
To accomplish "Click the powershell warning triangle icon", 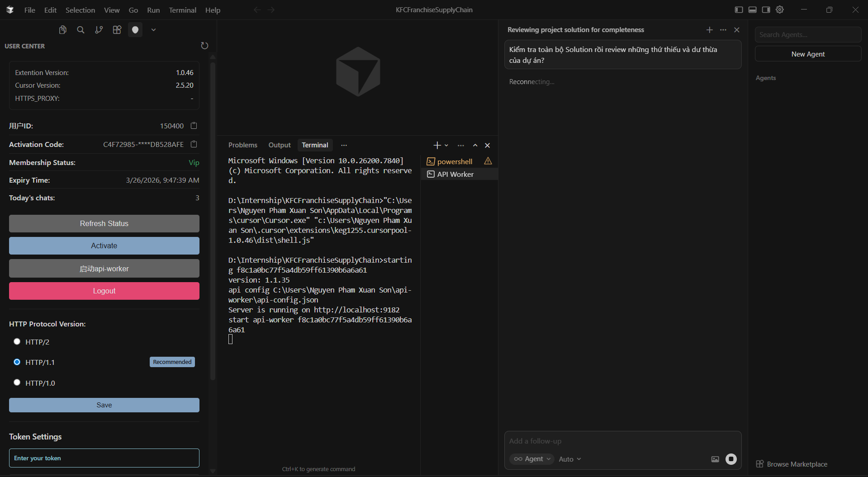I will click(x=488, y=161).
